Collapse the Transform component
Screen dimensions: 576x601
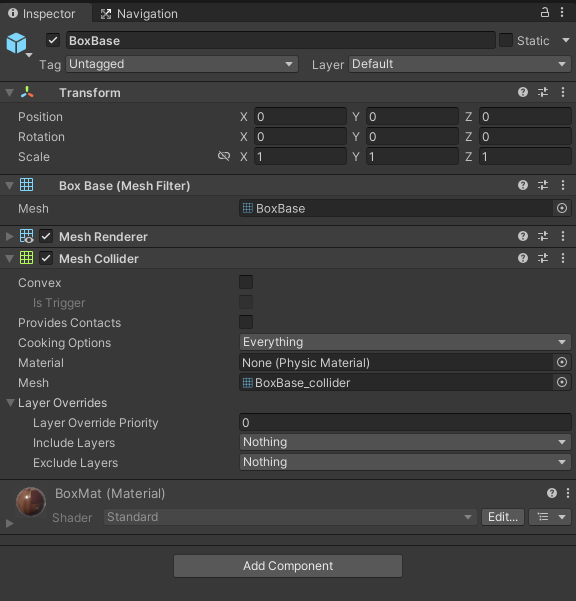10,92
